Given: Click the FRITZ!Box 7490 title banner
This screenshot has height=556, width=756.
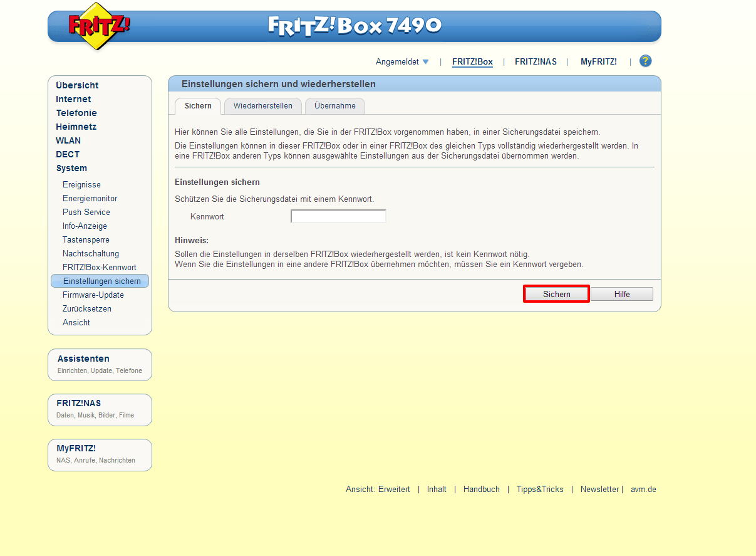Looking at the screenshot, I should [x=355, y=26].
